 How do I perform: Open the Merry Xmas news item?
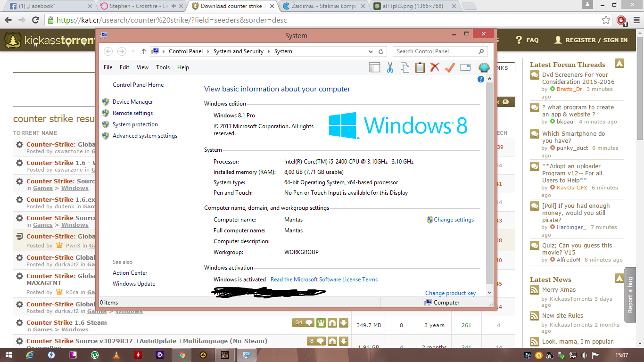[559, 290]
